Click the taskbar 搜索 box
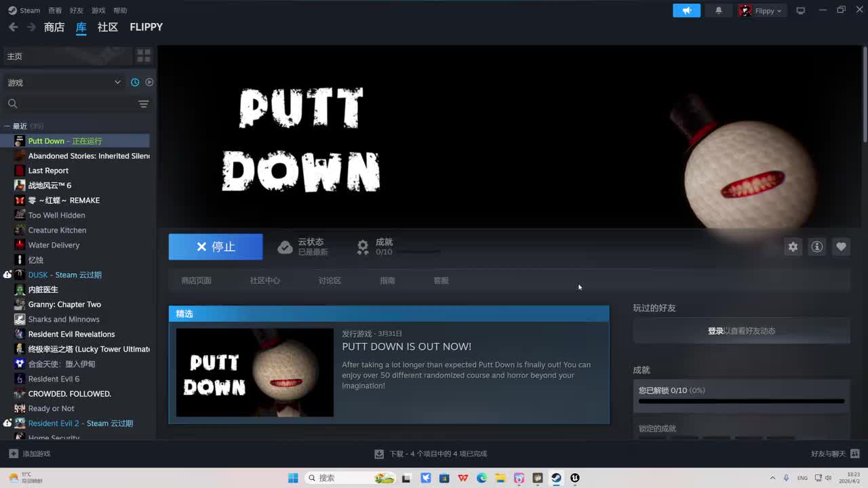This screenshot has height=488, width=868. (x=351, y=478)
